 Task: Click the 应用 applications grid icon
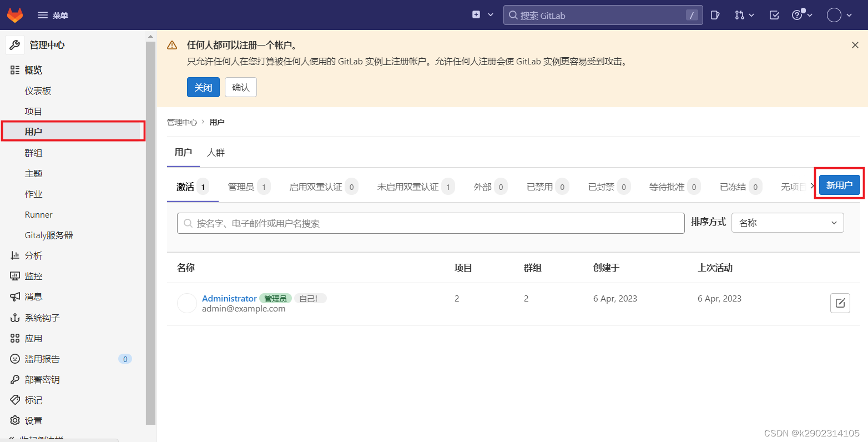15,338
